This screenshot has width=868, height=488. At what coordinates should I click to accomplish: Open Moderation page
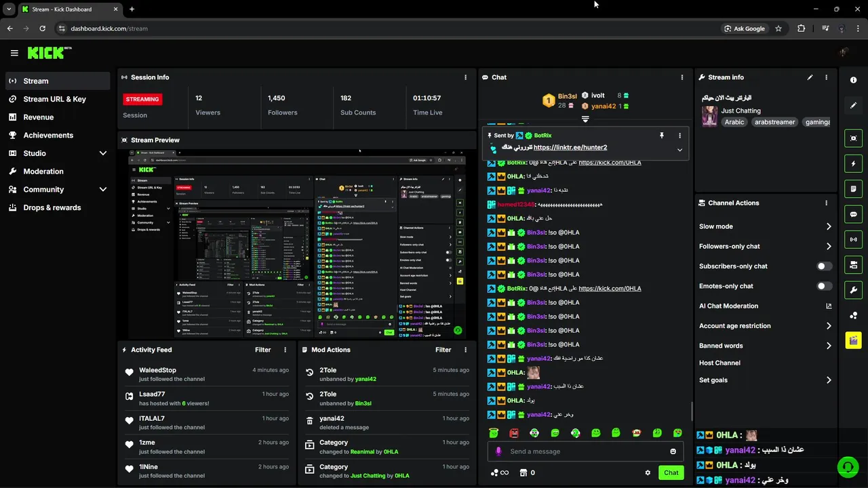coord(57,171)
